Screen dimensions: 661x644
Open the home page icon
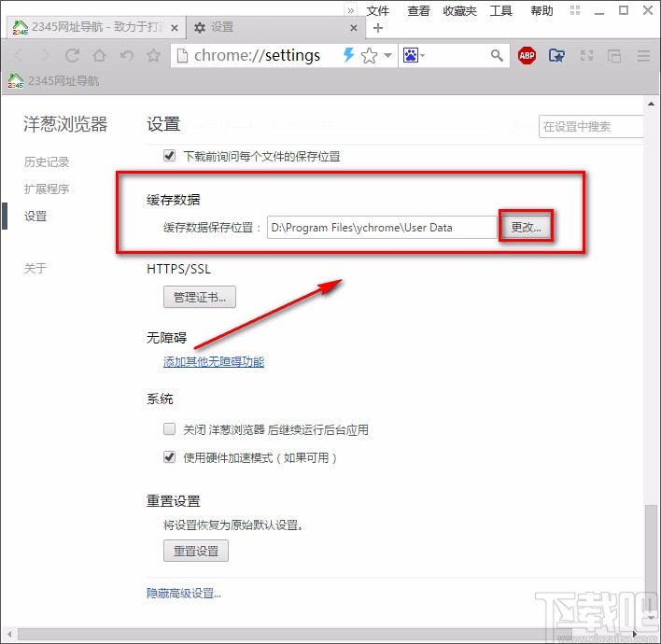pos(100,55)
